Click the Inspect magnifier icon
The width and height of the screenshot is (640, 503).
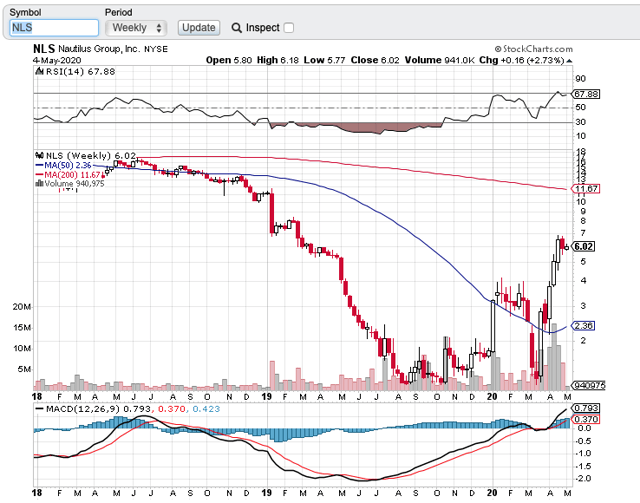(236, 28)
